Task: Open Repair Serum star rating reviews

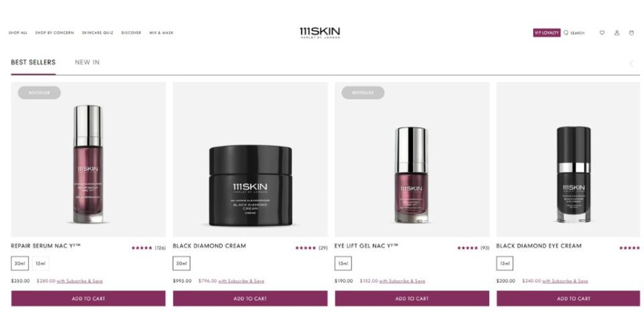Action: coord(149,248)
